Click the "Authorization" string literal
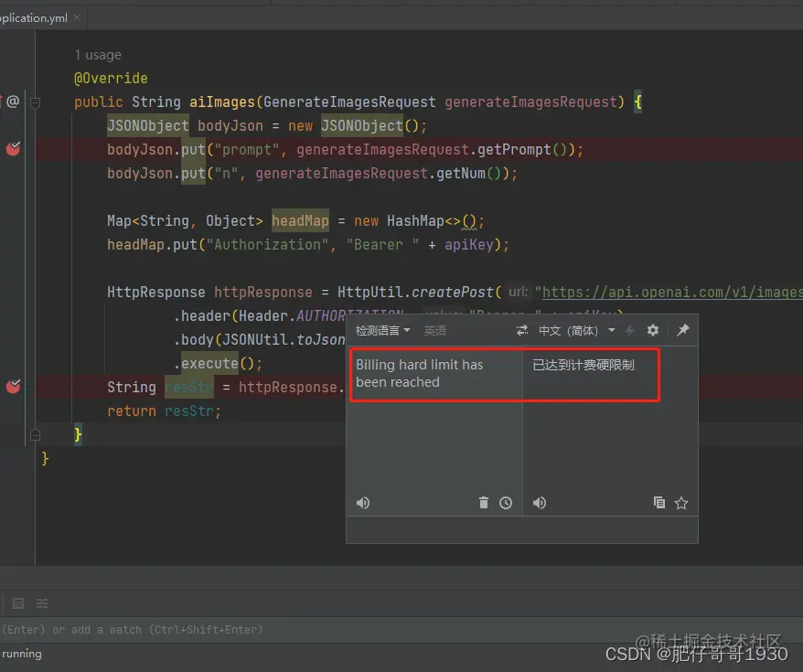This screenshot has height=672, width=803. 267,245
